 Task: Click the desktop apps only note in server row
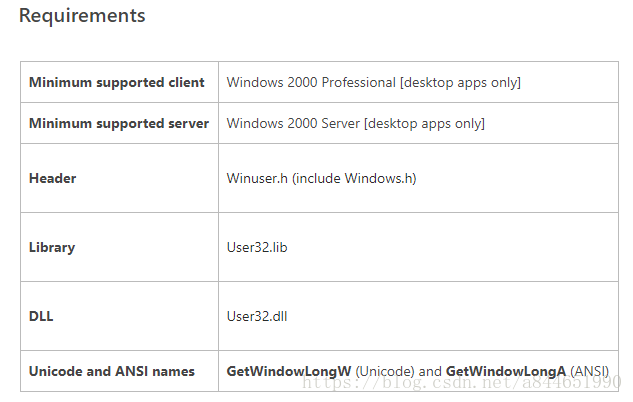pyautogui.click(x=424, y=124)
